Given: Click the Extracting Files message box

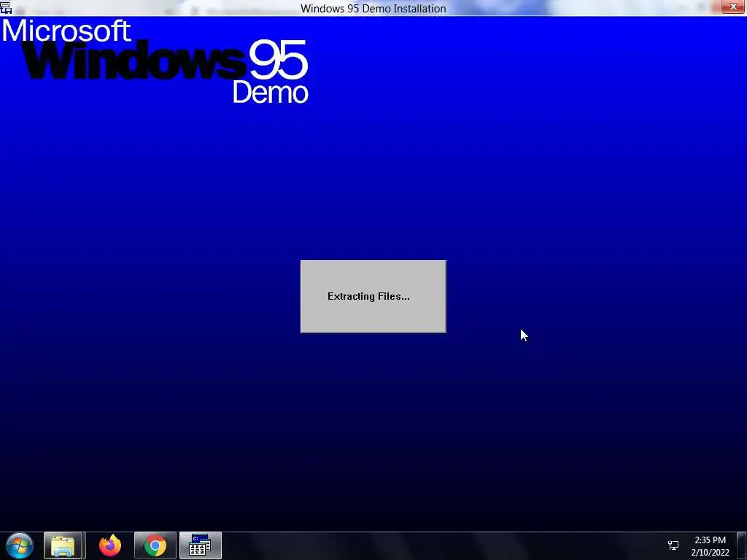Looking at the screenshot, I should (x=373, y=297).
